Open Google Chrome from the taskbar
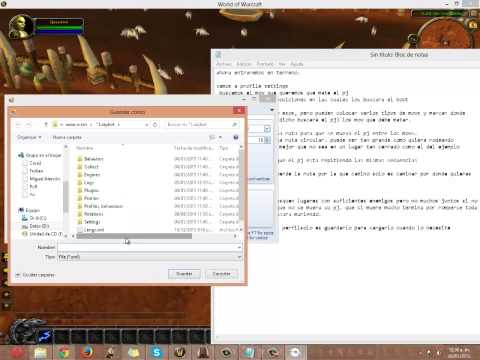Viewport: 480px width, 360px height. pyautogui.click(x=64, y=352)
